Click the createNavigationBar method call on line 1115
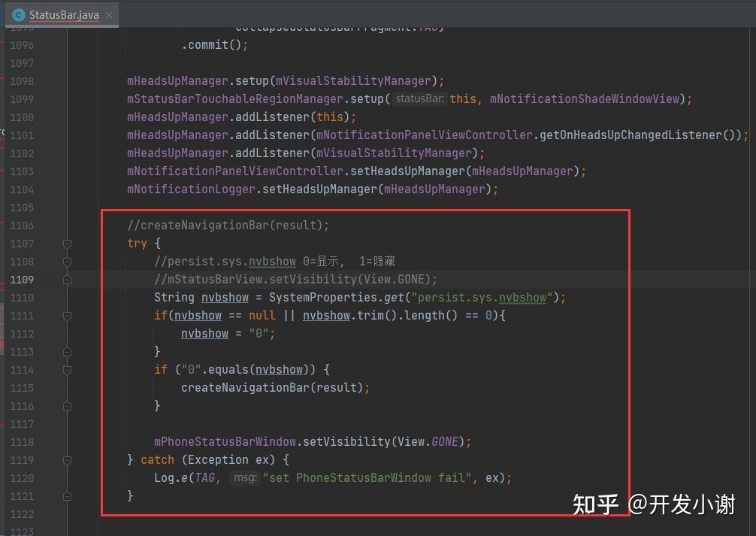The height and width of the screenshot is (536, 756). click(x=248, y=388)
